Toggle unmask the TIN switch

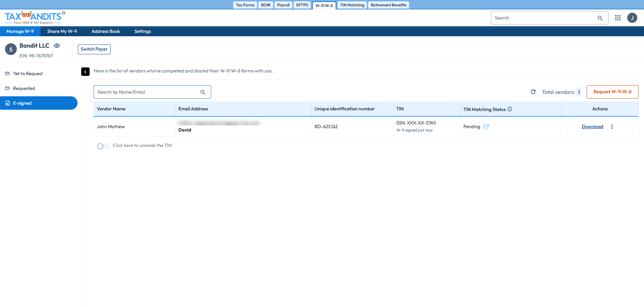103,146
